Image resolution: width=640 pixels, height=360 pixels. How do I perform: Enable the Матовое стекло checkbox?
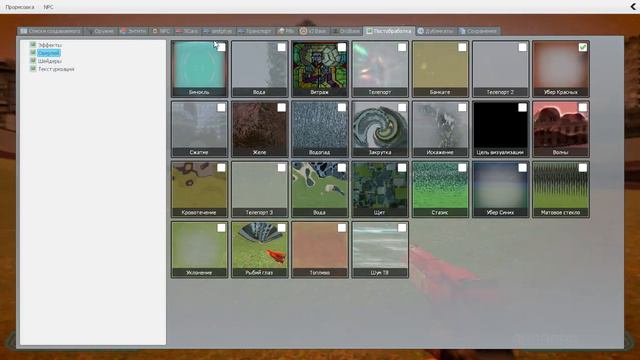tap(583, 168)
